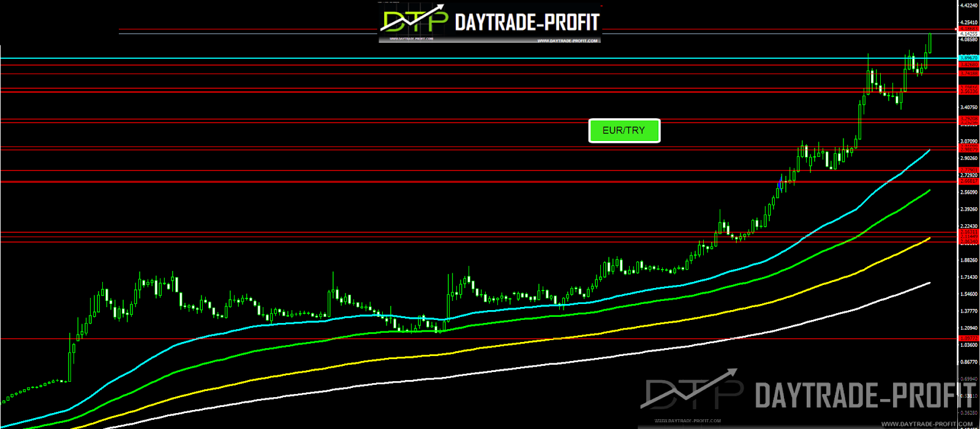Screen dimensions: 980x429
Task: Click the white 4.14255 current price label
Action: tap(968, 34)
